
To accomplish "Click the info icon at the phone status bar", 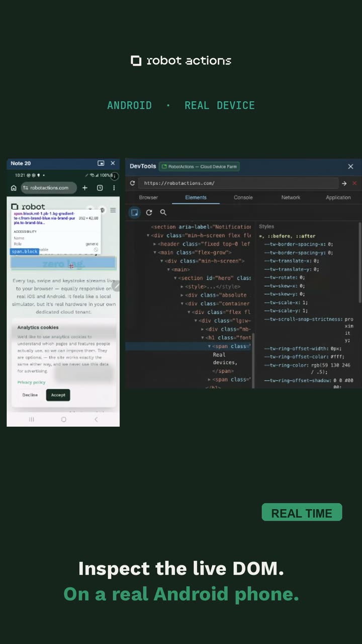I will click(x=115, y=176).
